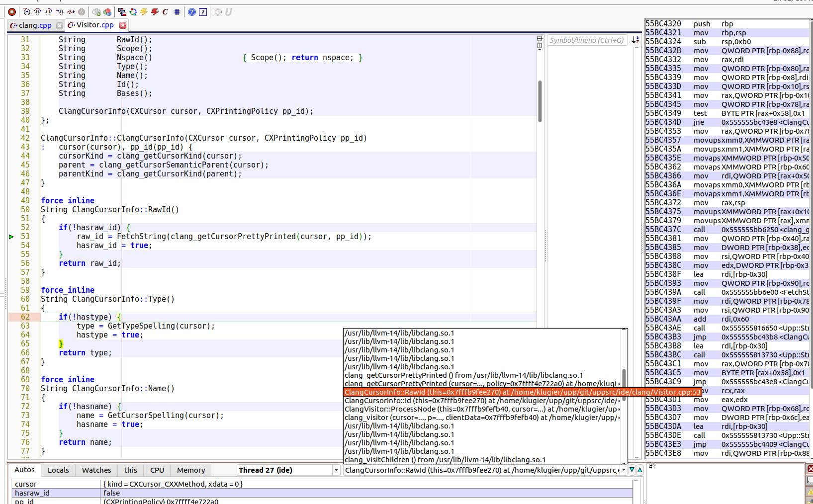
Task: Click the green up-arrow frame button
Action: click(x=639, y=470)
